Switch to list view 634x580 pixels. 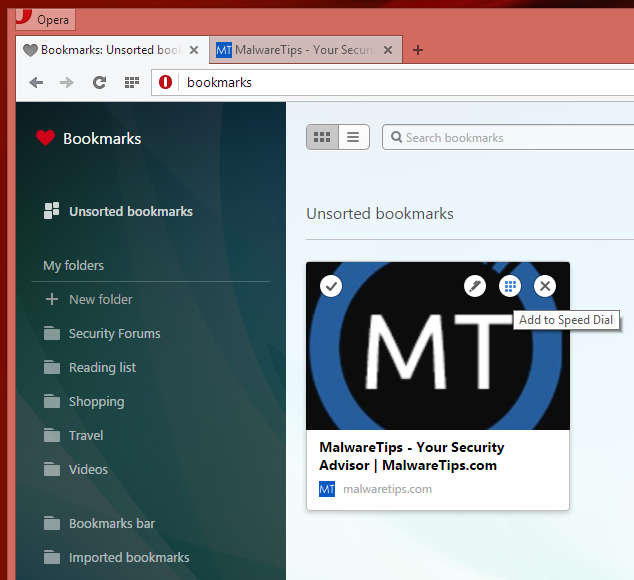click(353, 137)
